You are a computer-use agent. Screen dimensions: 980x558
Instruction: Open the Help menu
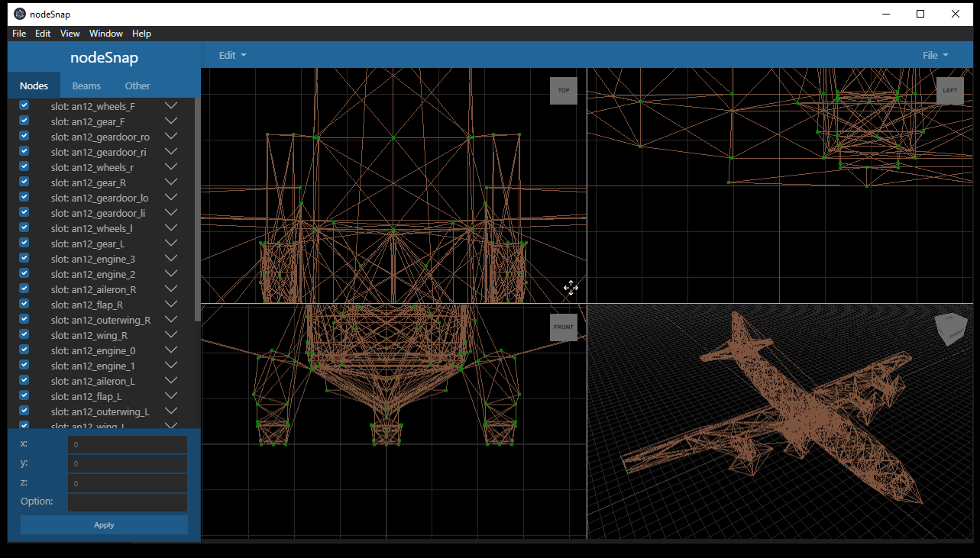141,34
